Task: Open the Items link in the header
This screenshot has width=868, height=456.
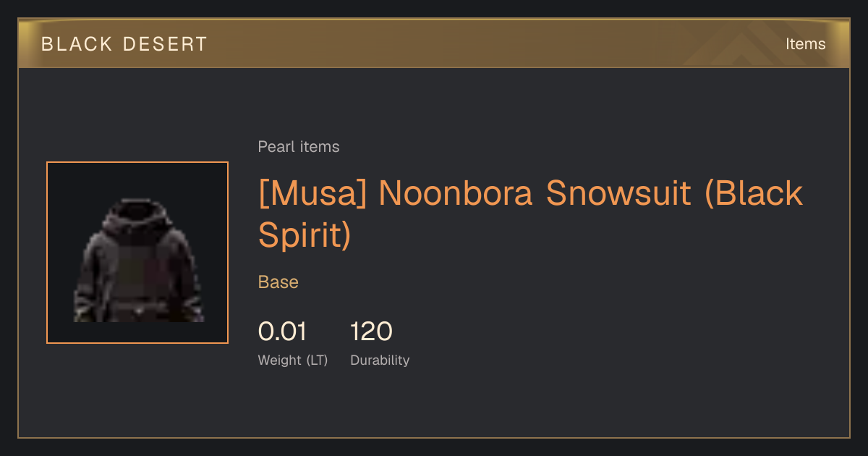Action: click(x=805, y=44)
